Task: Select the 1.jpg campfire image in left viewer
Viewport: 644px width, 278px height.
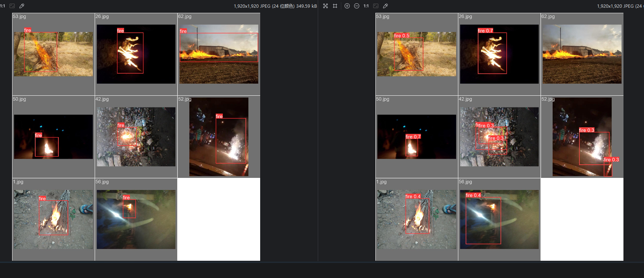Action: pyautogui.click(x=54, y=219)
